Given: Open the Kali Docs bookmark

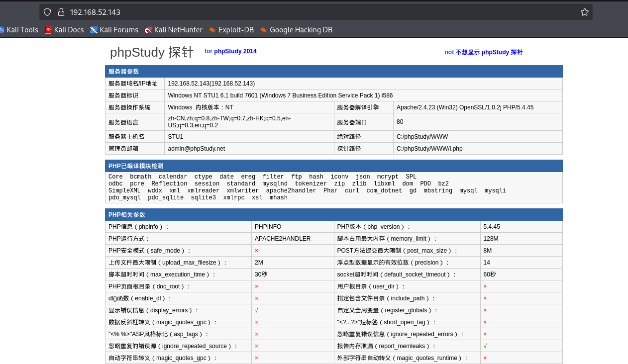Looking at the screenshot, I should [x=64, y=30].
